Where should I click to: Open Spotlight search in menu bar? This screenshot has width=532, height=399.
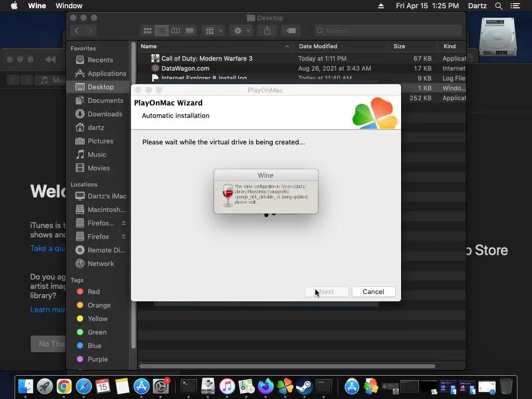tap(498, 6)
